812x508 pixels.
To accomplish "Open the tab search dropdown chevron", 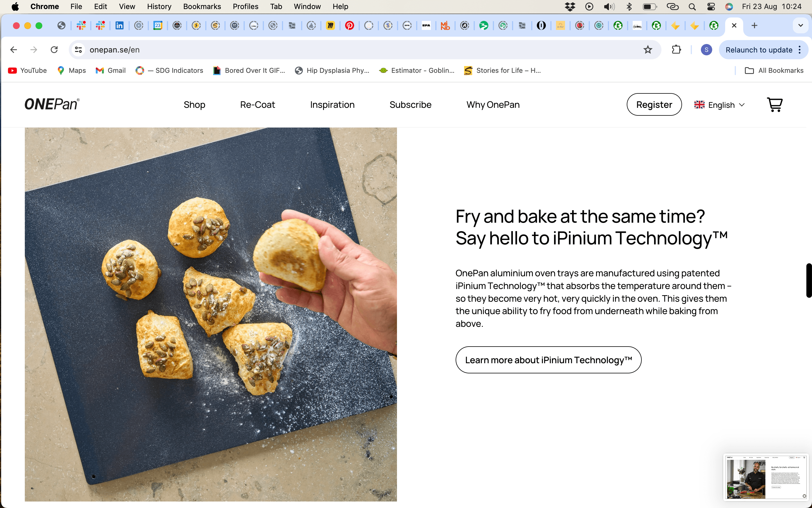I will coord(801,25).
